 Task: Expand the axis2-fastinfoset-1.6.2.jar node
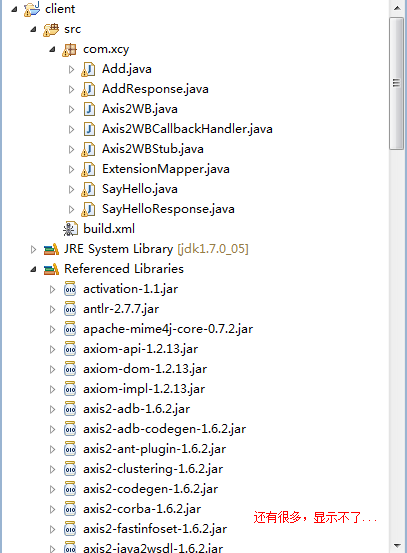tap(53, 529)
